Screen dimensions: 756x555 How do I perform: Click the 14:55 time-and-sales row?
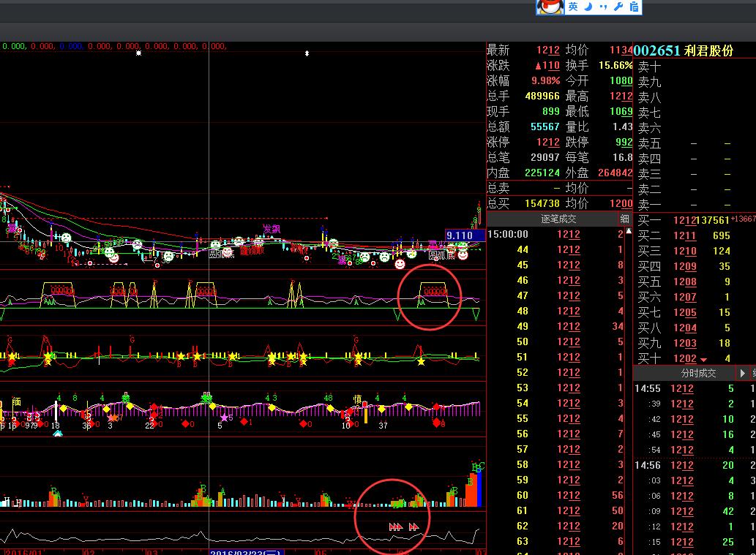(x=695, y=388)
